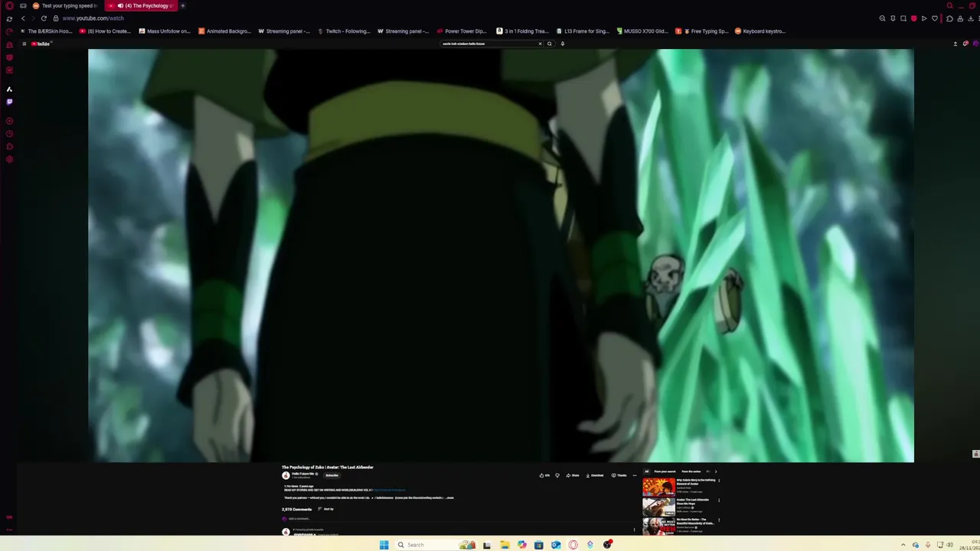Image resolution: width=980 pixels, height=551 pixels.
Task: Open YouTube notifications bell
Action: 966,44
